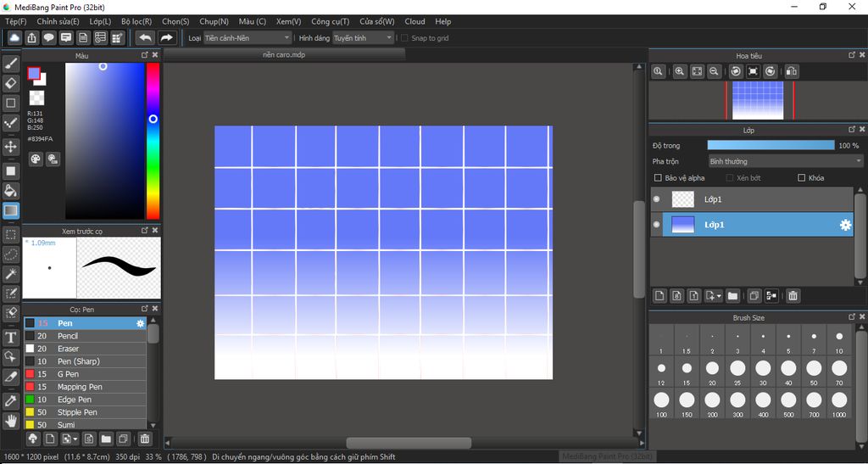
Task: Click the flip view icon in the Navigator
Action: (792, 71)
